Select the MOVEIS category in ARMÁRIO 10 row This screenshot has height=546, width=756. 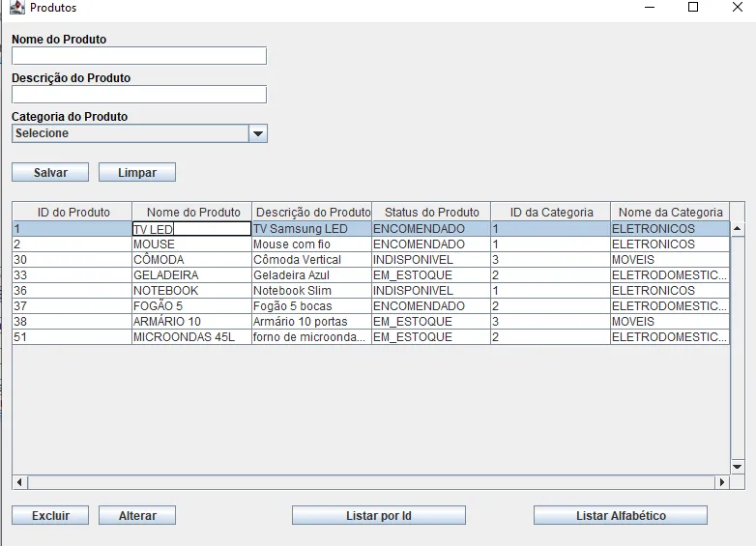click(670, 322)
